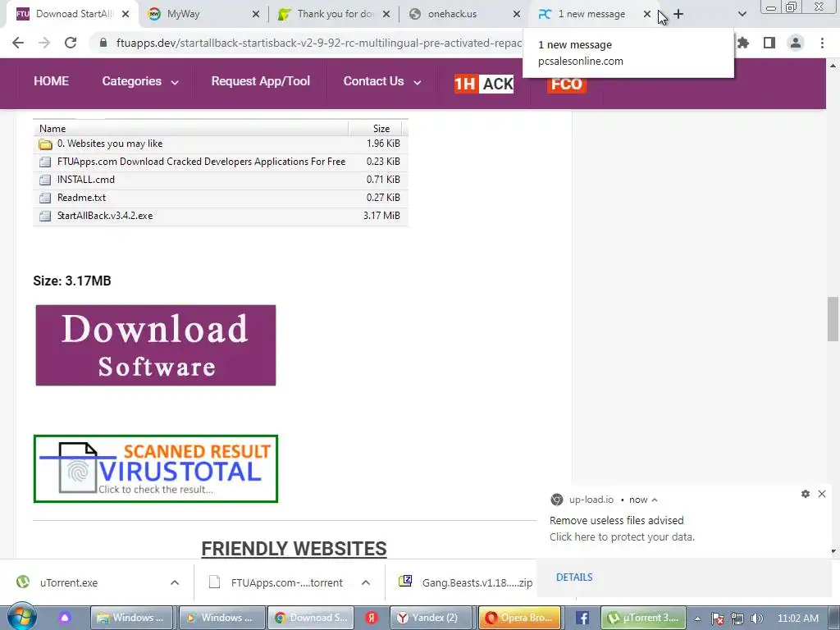Open FTUApps.com torrent download options chevron
The width and height of the screenshot is (840, 630).
coord(366,582)
